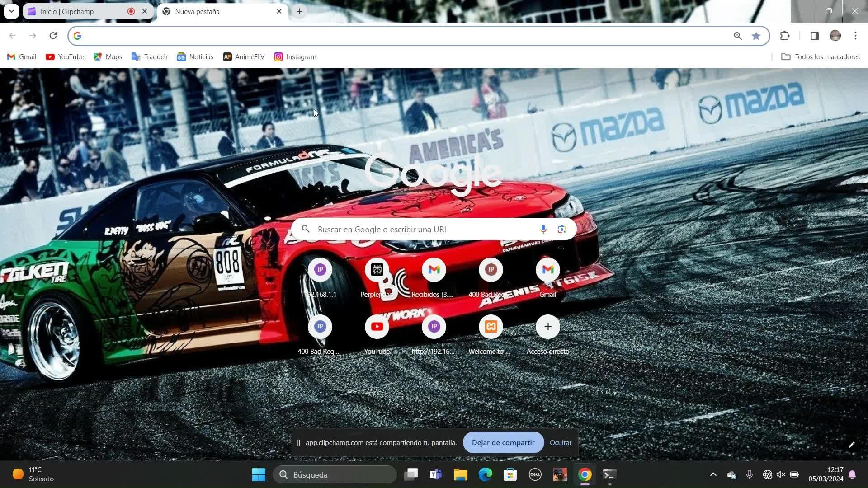This screenshot has width=868, height=488.
Task: Click the bookmark star in address bar
Action: pos(756,36)
